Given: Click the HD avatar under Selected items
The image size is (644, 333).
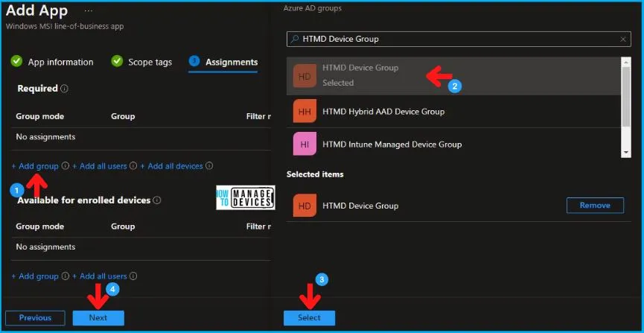Looking at the screenshot, I should (x=305, y=205).
